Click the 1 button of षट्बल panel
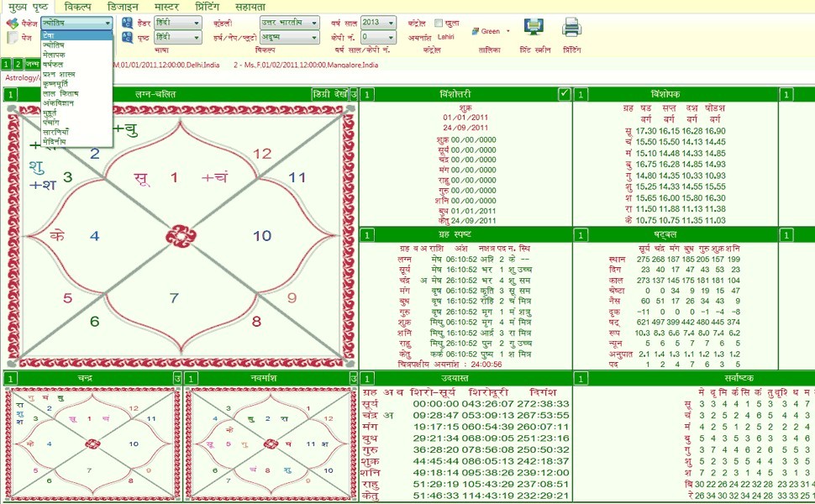Image resolution: width=815 pixels, height=504 pixels. click(x=581, y=235)
